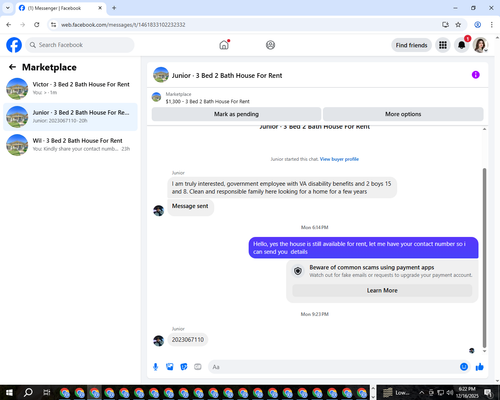
Task: Click the More options button
Action: click(x=403, y=114)
